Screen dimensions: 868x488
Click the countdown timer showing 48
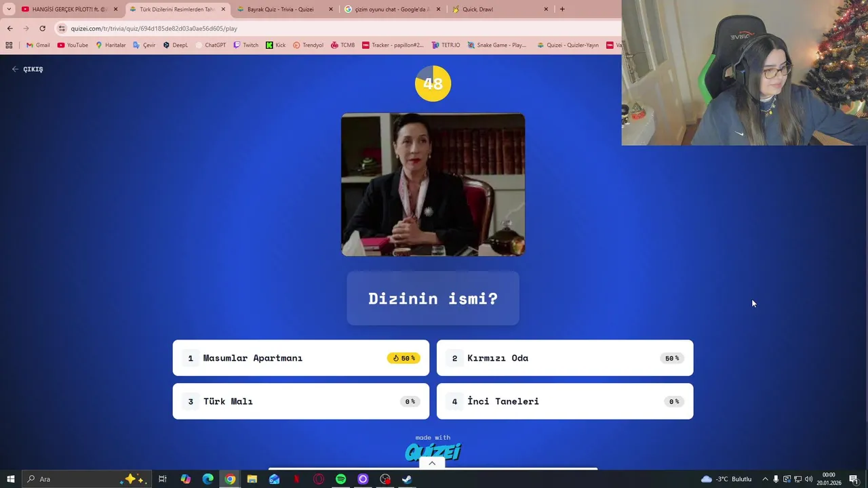coord(433,83)
